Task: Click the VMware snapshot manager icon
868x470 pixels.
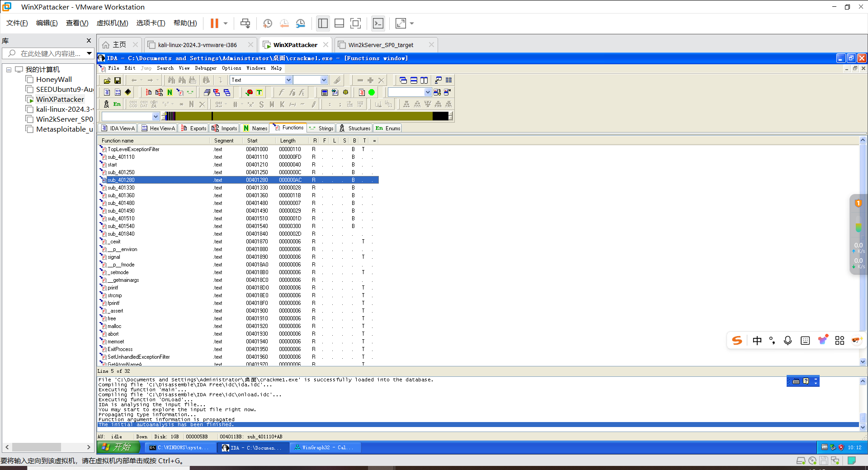Action: click(x=301, y=23)
